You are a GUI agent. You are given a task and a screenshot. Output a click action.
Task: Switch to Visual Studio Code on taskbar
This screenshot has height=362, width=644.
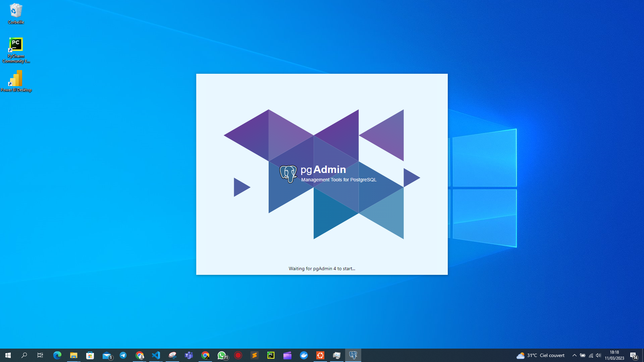point(156,355)
